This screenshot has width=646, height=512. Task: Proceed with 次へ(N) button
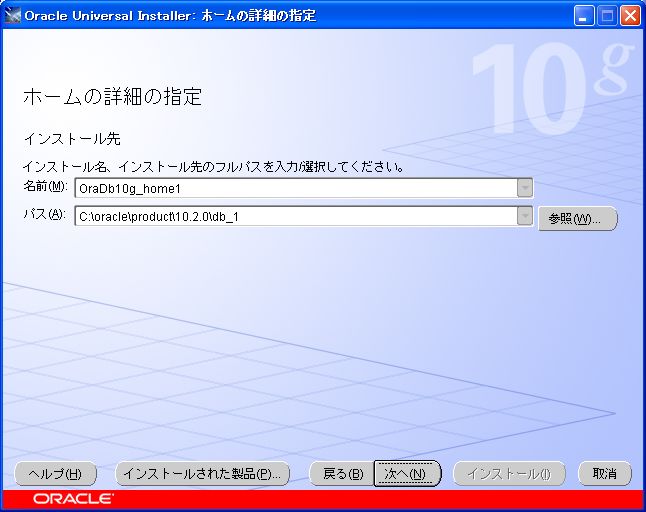pos(407,474)
